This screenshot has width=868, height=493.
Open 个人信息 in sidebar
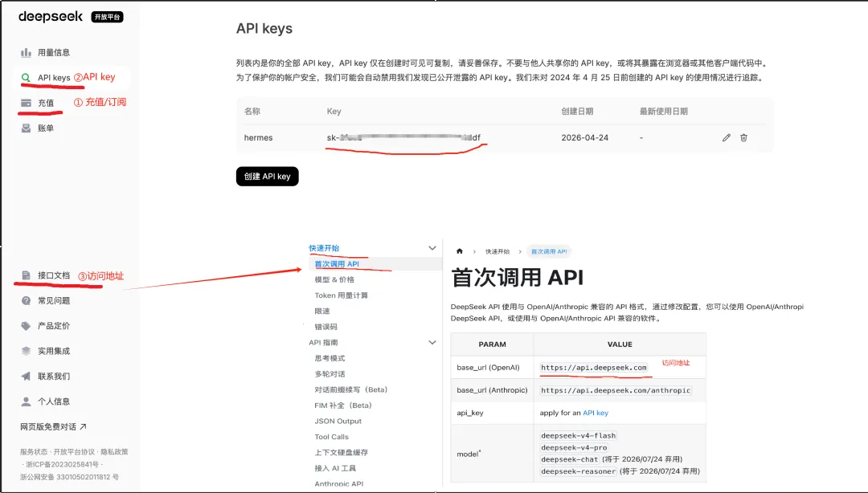(x=54, y=401)
